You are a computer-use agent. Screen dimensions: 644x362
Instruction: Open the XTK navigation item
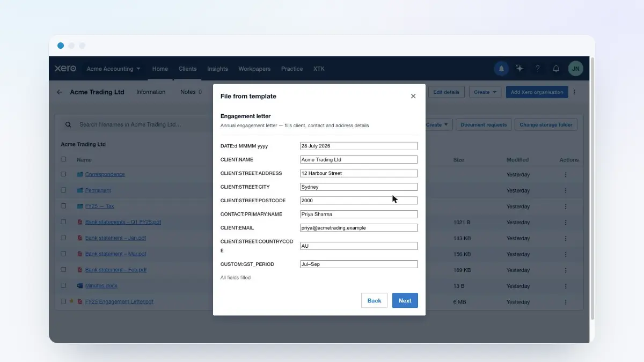point(319,69)
